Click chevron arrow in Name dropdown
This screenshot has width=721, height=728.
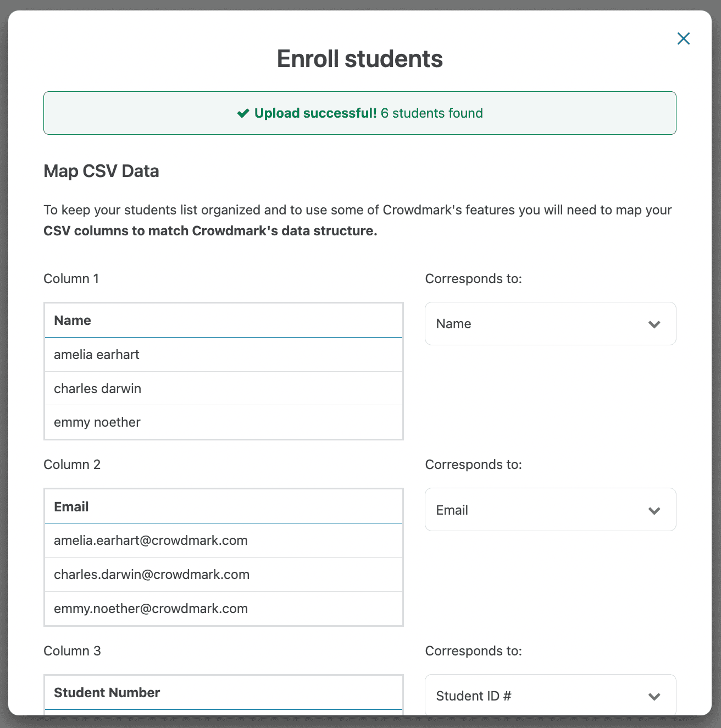pyautogui.click(x=654, y=324)
